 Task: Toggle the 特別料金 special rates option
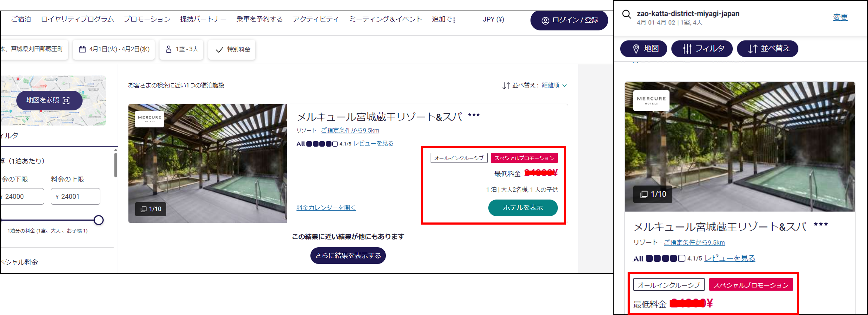click(x=232, y=49)
